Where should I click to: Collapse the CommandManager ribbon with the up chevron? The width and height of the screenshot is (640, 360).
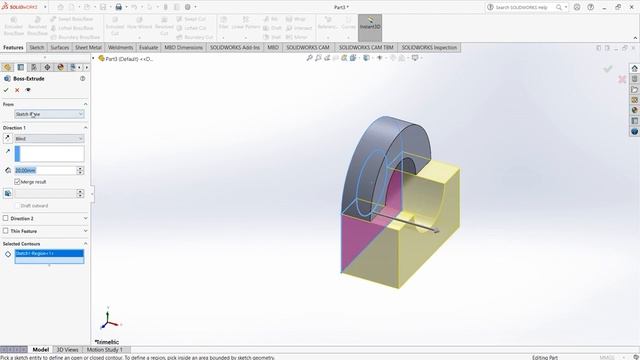(x=635, y=38)
